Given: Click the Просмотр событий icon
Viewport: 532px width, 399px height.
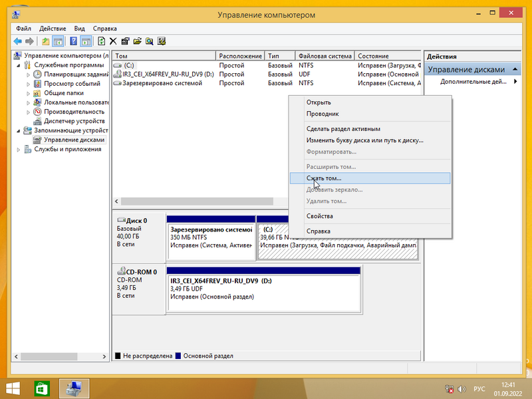Looking at the screenshot, I should tap(37, 84).
